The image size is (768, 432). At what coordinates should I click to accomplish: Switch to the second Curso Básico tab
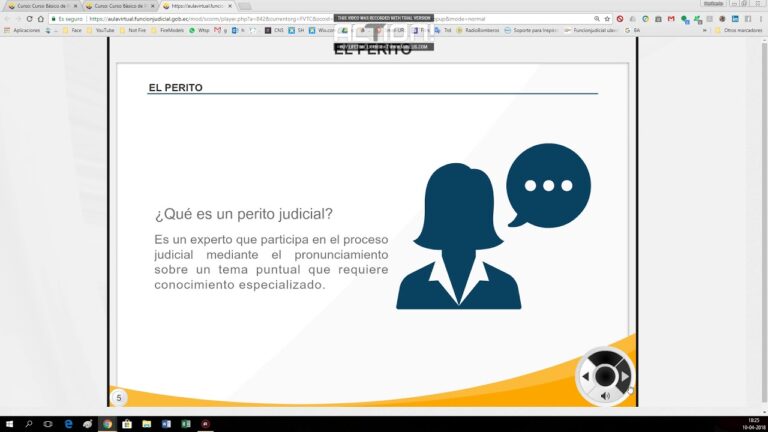[x=119, y=6]
